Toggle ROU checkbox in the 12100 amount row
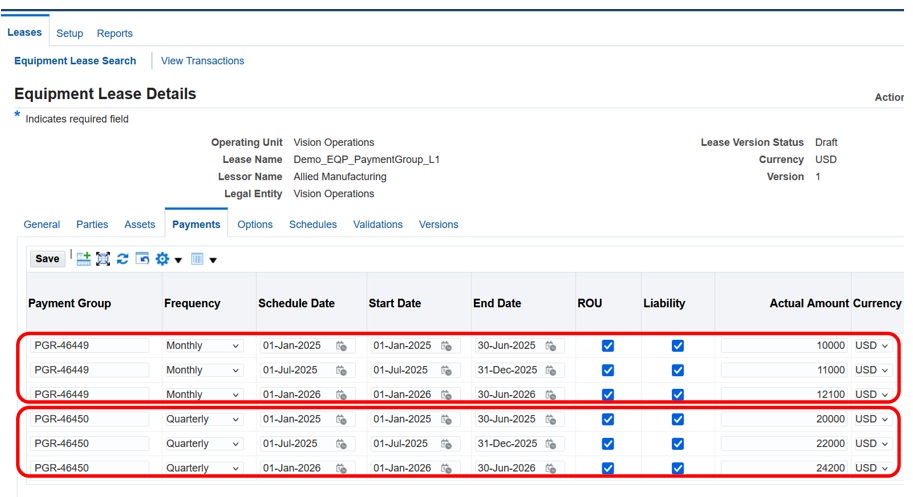 point(608,395)
